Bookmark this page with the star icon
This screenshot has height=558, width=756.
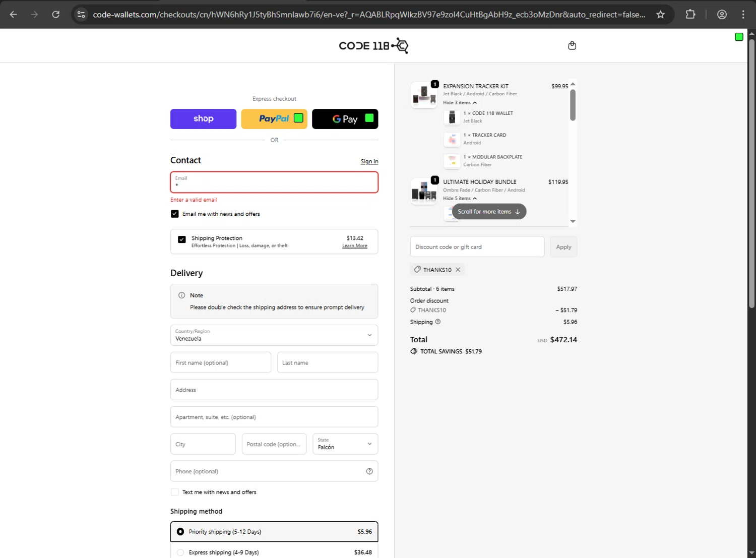(x=660, y=15)
